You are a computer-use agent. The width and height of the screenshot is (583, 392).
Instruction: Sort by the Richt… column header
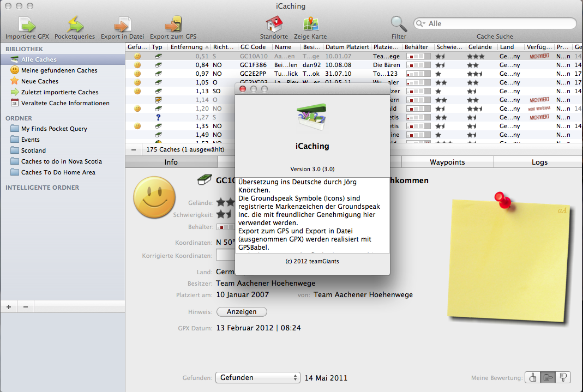(x=224, y=47)
